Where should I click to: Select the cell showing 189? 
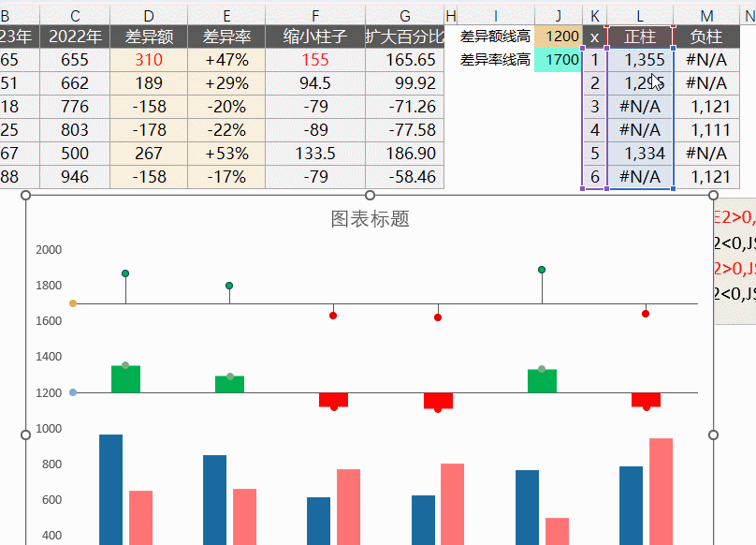click(x=149, y=83)
